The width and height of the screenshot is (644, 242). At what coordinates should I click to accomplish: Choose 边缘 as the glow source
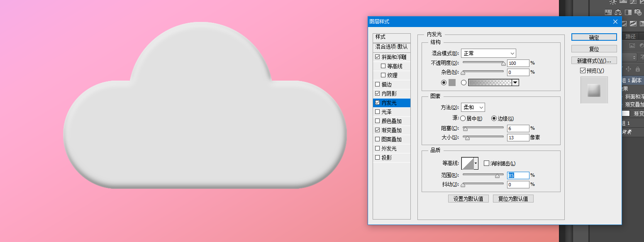click(x=494, y=119)
